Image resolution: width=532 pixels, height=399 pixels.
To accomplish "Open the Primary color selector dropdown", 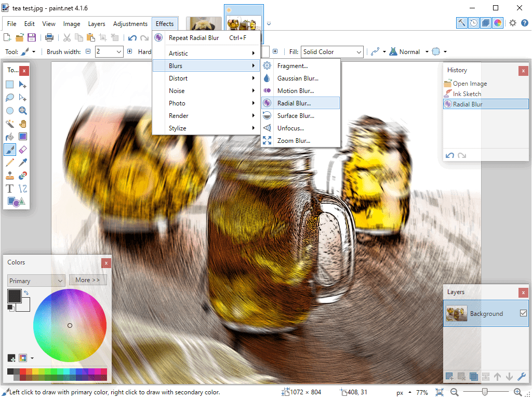I will [36, 281].
